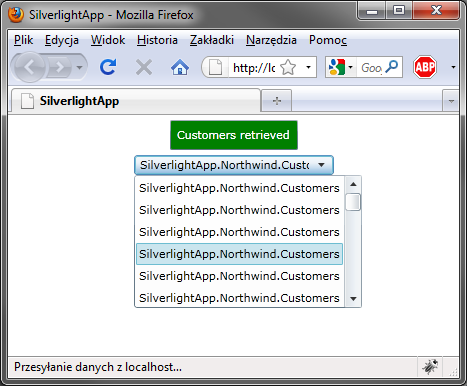
Task: Click the http address input field
Action: pos(254,68)
